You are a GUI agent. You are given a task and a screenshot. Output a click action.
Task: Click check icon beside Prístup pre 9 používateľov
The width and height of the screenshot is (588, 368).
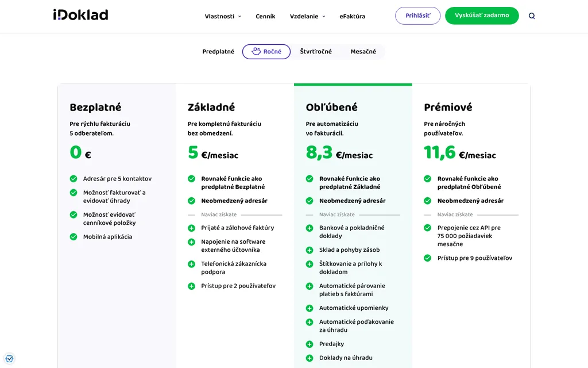click(427, 258)
